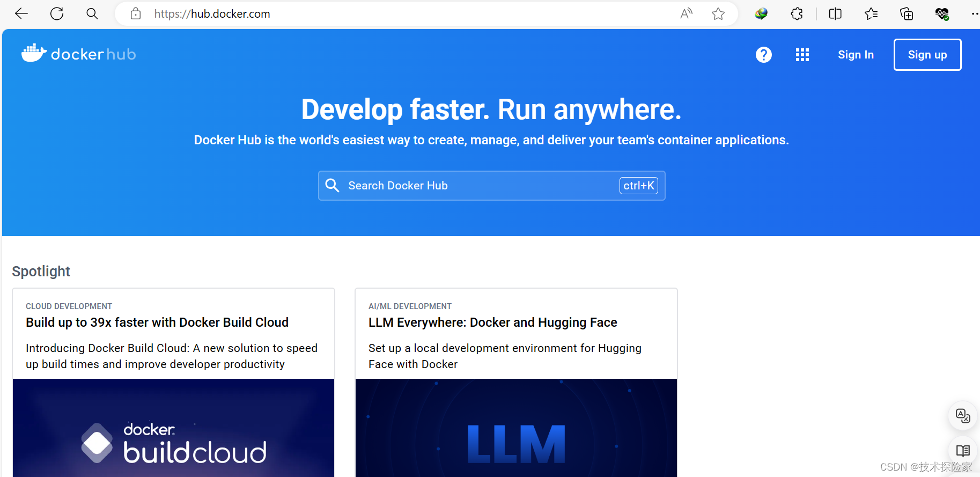The image size is (980, 477).
Task: Click the Sign up button
Action: click(x=927, y=55)
